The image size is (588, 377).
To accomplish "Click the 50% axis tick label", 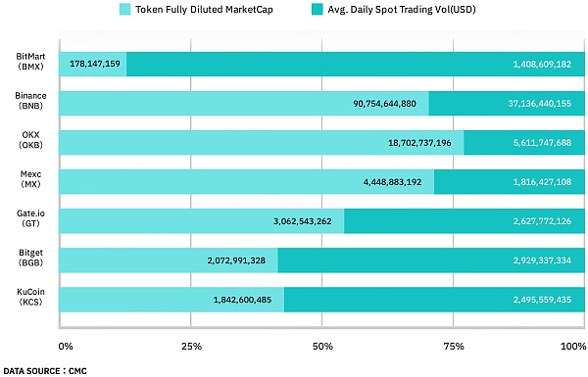I will pyautogui.click(x=322, y=347).
